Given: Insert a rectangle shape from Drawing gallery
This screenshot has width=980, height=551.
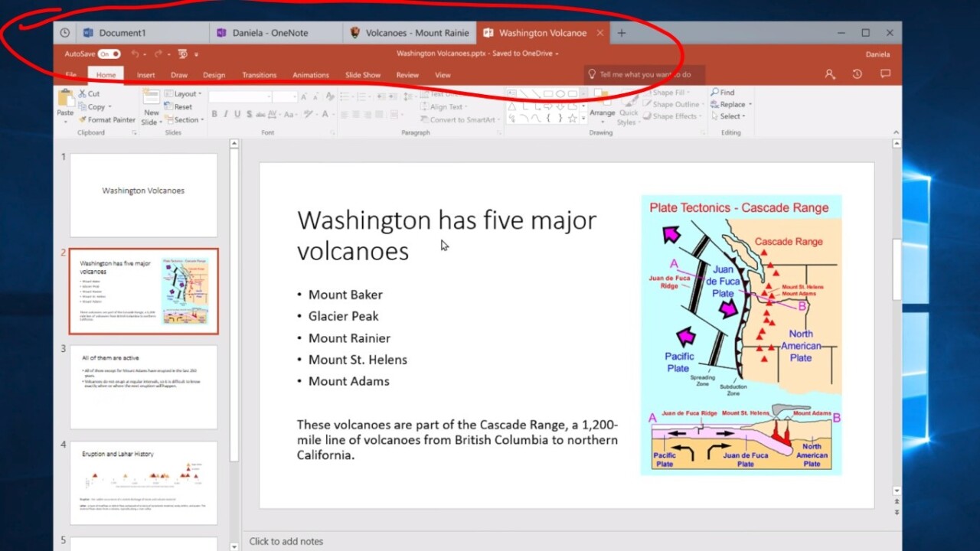Looking at the screenshot, I should [x=548, y=93].
